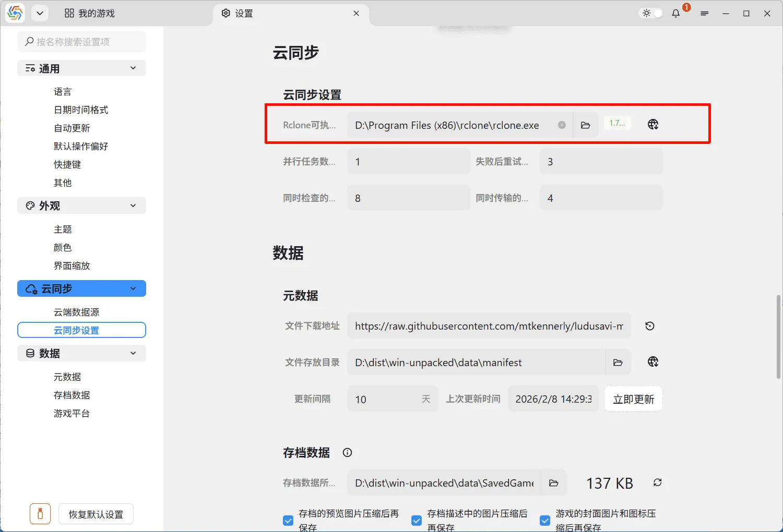Click globe icon to download Rclone
The image size is (783, 532).
[x=652, y=124]
